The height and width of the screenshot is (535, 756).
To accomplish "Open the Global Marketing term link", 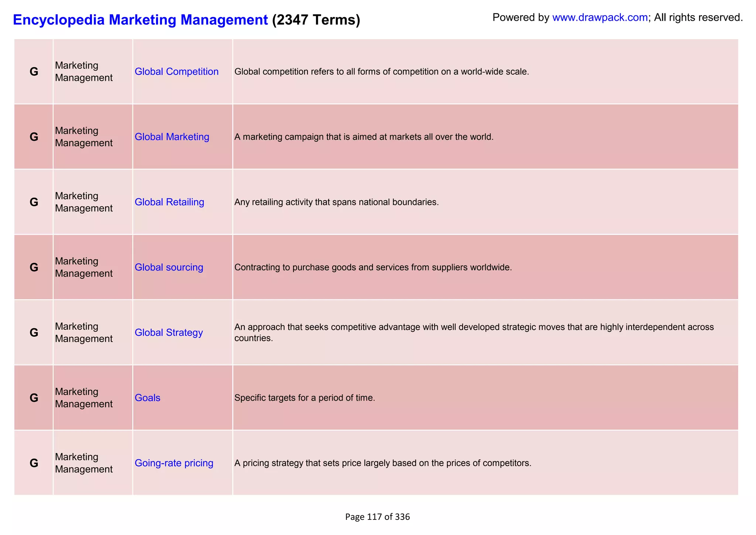I will pyautogui.click(x=172, y=137).
